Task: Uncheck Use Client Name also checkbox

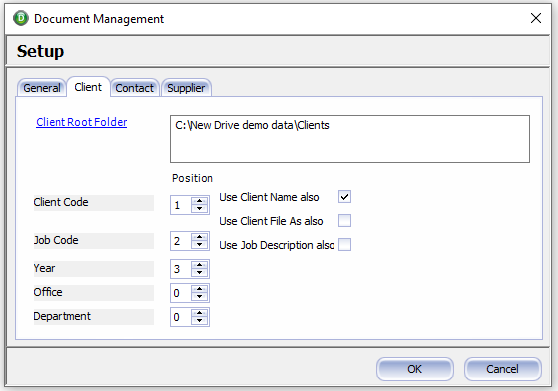Action: click(344, 196)
